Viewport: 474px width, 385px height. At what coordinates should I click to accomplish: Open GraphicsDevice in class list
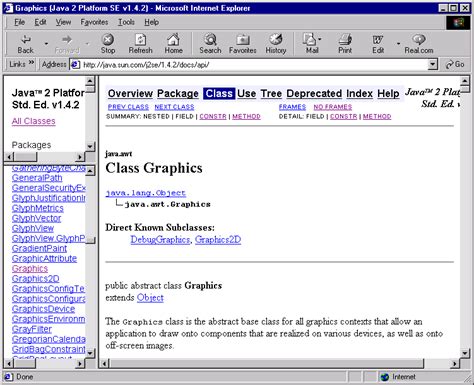pyautogui.click(x=43, y=309)
